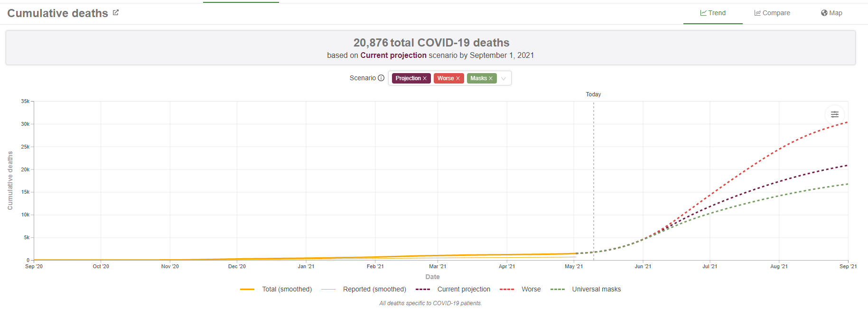Toggle Current projection legend series

tap(463, 289)
